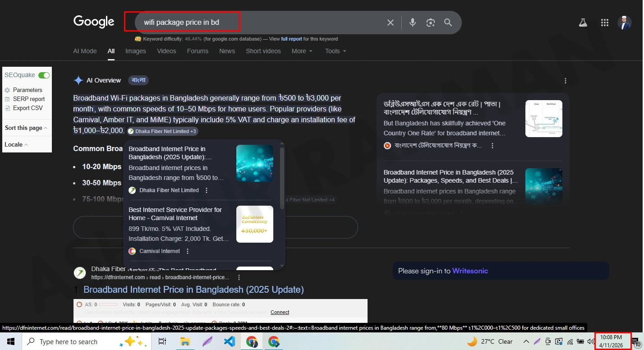Switch to AI Mode tab

pyautogui.click(x=85, y=51)
